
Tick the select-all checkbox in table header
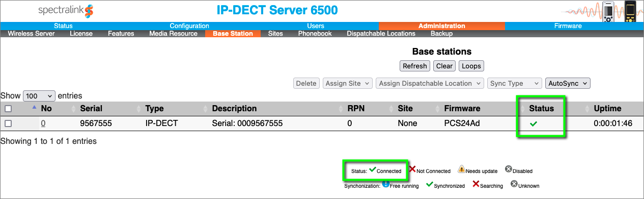click(x=8, y=109)
